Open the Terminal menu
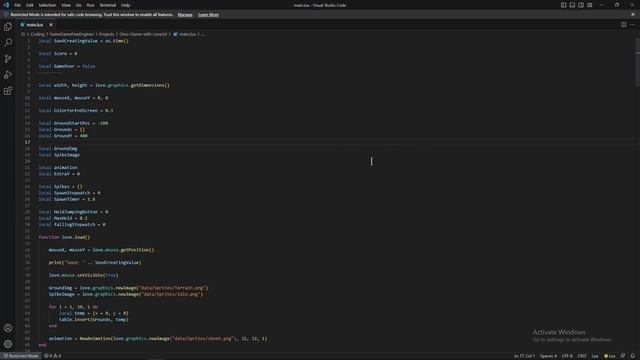This screenshot has height=360, width=640. pyautogui.click(x=107, y=5)
